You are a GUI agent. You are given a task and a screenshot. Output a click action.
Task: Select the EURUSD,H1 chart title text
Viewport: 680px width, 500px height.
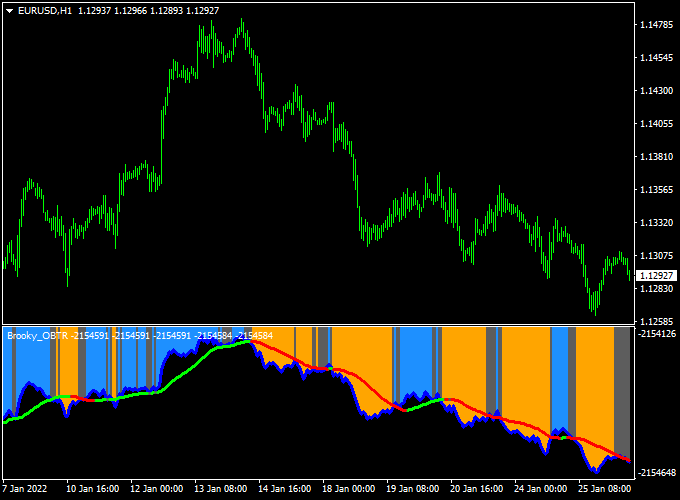(45, 11)
